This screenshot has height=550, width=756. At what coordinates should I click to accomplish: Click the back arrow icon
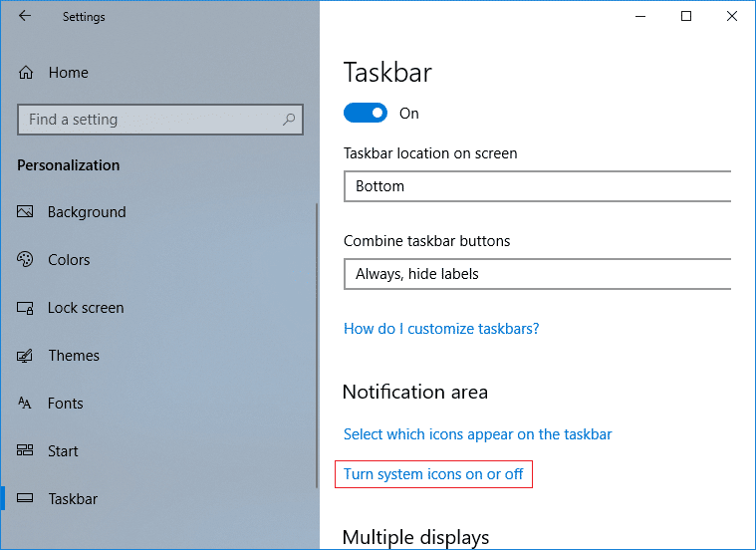click(25, 16)
